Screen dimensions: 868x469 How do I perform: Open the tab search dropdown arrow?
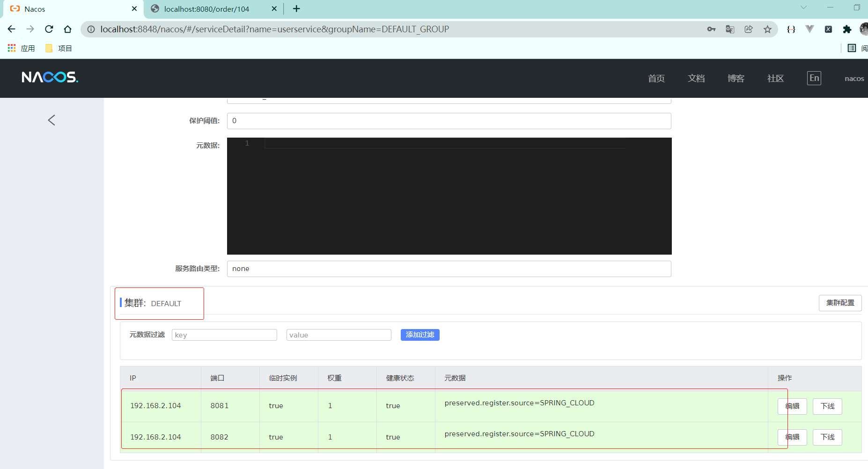803,7
